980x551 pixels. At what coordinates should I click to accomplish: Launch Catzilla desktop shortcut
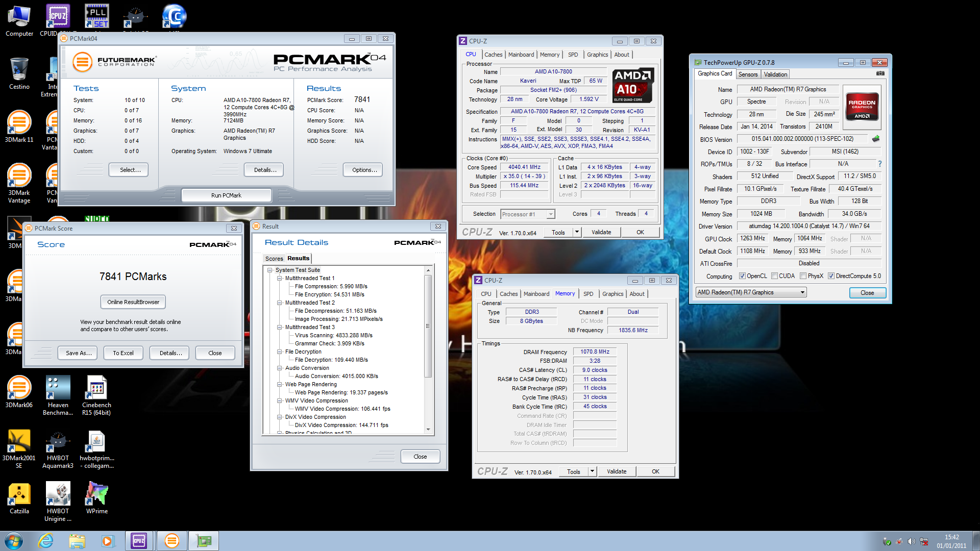(19, 498)
